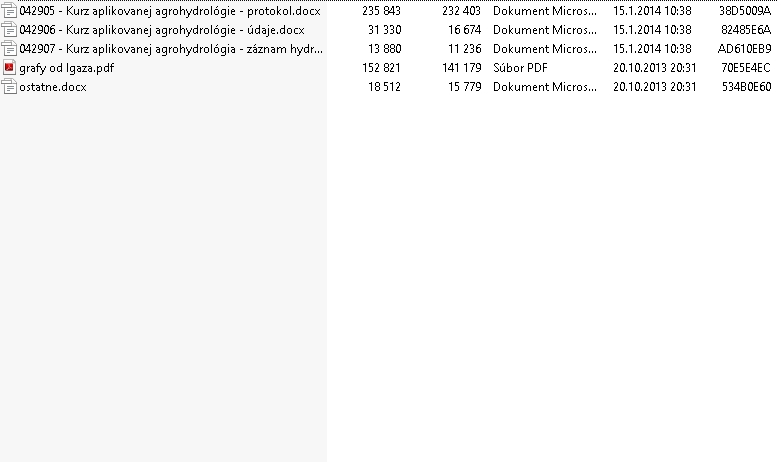Click the CRC value 82485E6A

pos(745,30)
